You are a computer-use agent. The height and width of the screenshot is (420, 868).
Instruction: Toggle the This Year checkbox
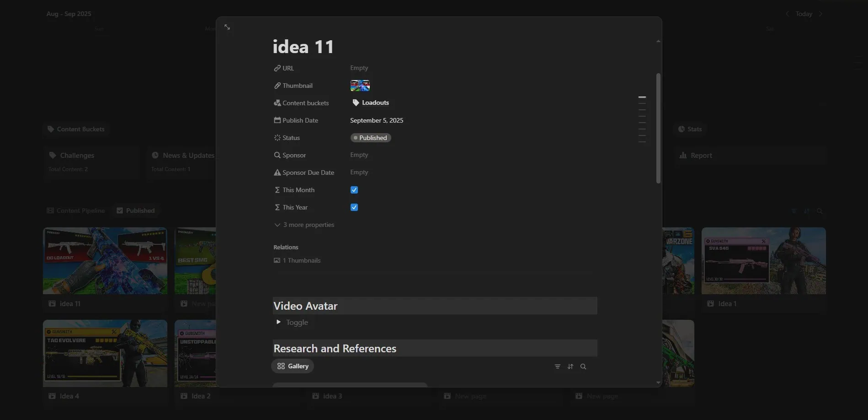pyautogui.click(x=354, y=207)
